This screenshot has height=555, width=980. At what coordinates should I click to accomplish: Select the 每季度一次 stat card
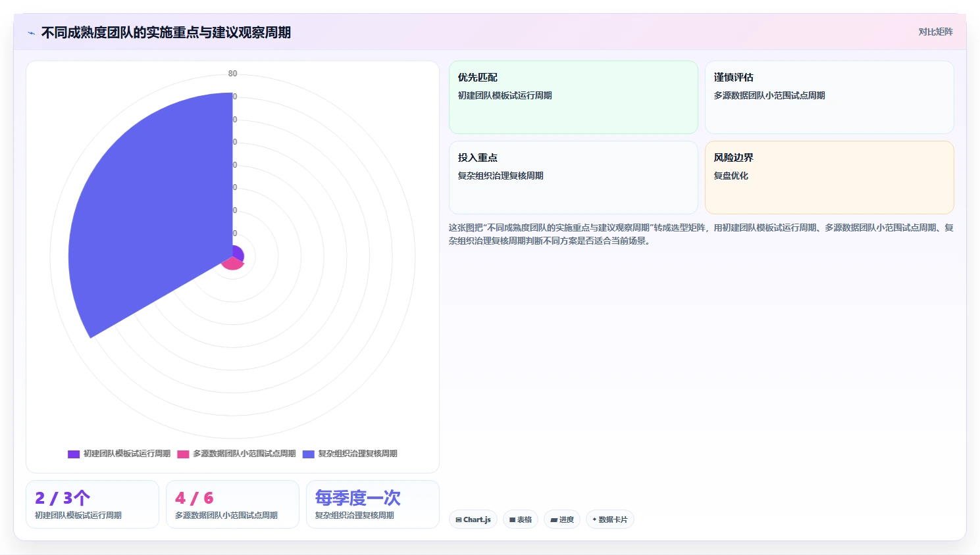click(x=373, y=504)
